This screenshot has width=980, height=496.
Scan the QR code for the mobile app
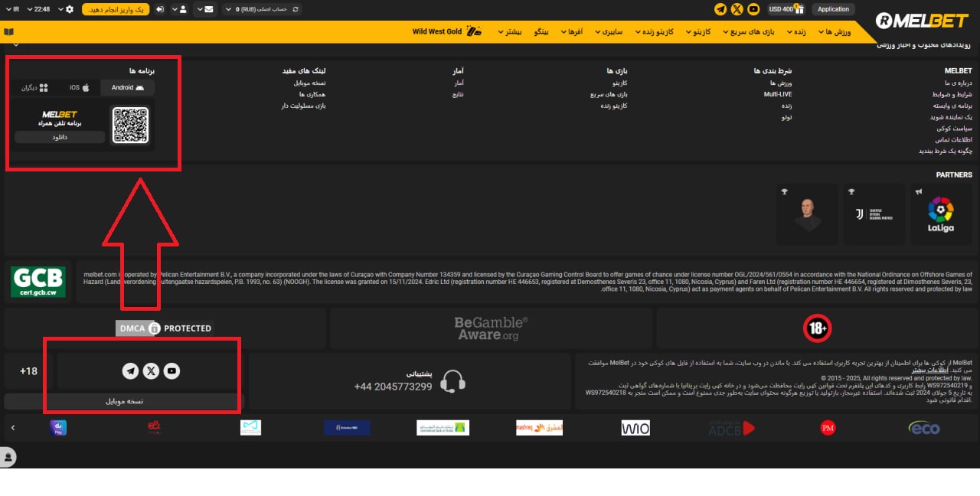click(x=130, y=124)
